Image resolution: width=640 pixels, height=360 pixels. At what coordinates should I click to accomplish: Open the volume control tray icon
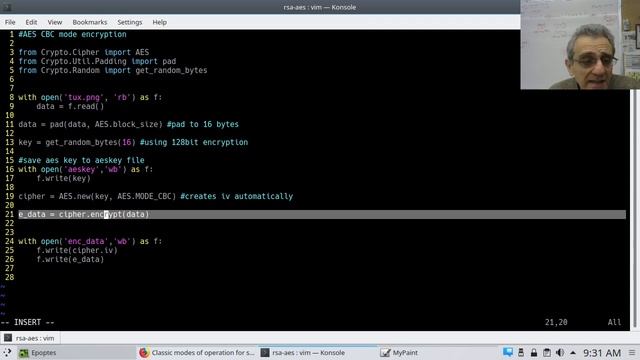[560, 352]
